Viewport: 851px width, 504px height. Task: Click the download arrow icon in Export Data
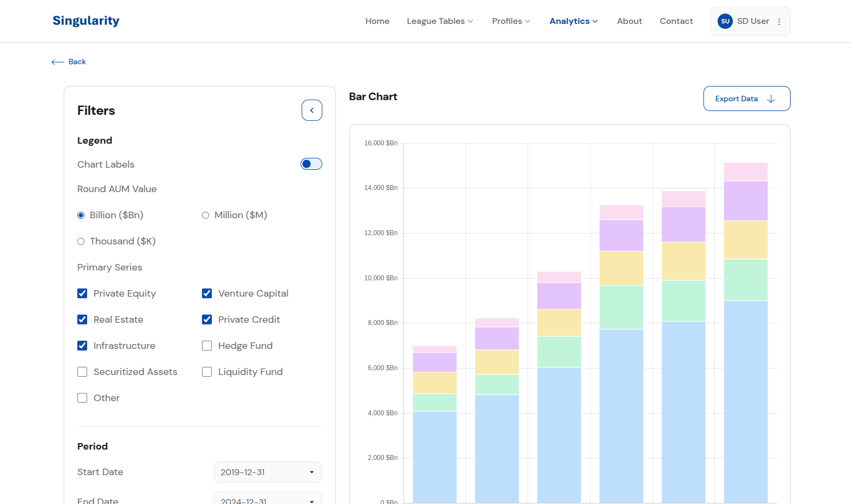(x=770, y=99)
